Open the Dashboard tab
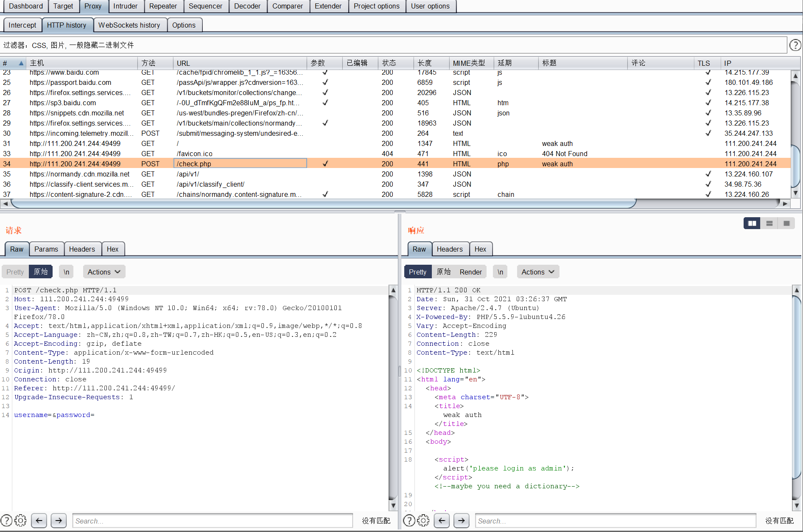This screenshot has height=532, width=803. [x=26, y=6]
